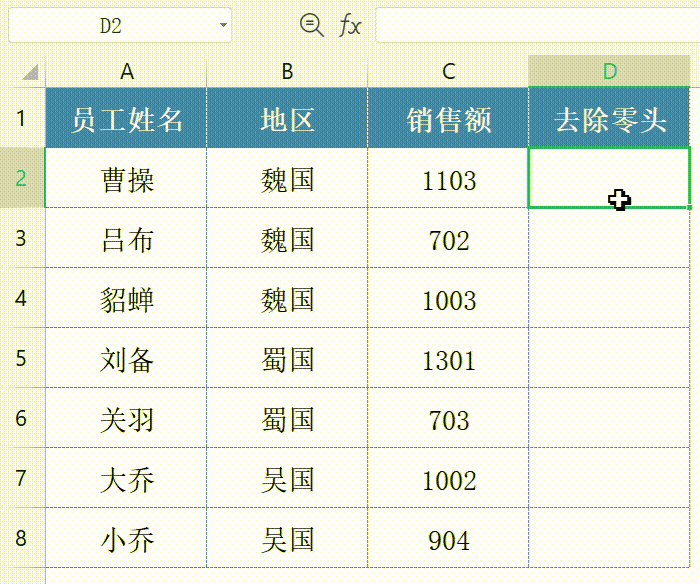Select column C header
The image size is (700, 584).
click(x=448, y=71)
